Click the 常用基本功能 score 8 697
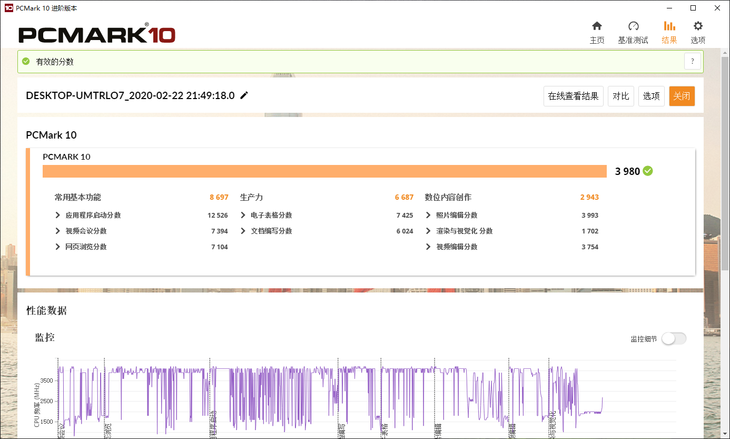Screen dimensions: 730x439 (x=219, y=197)
